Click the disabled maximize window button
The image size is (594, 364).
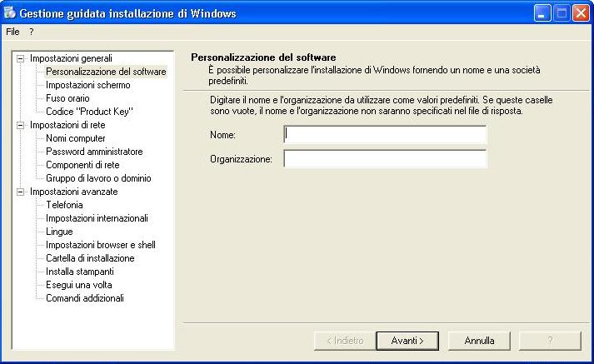point(562,13)
